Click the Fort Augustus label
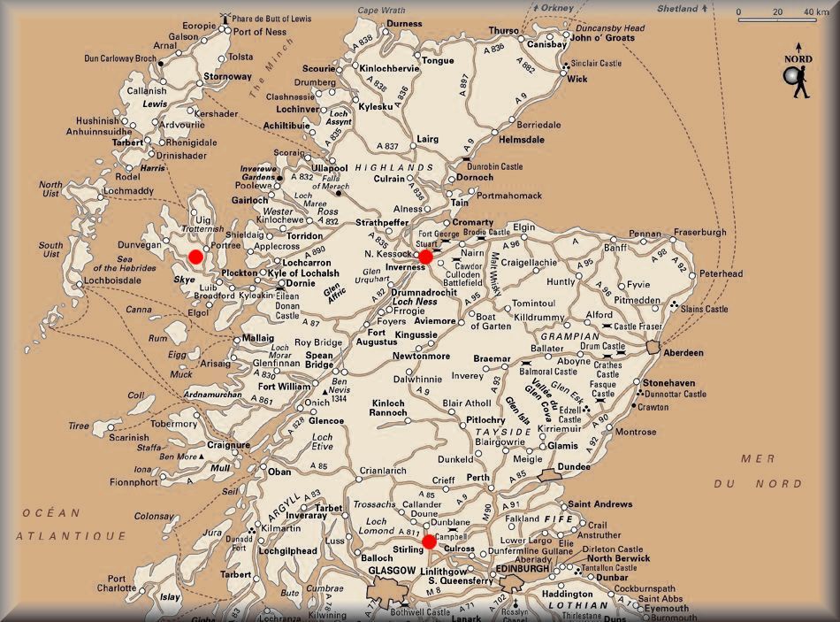Viewport: 840px width, 622px height. point(376,337)
